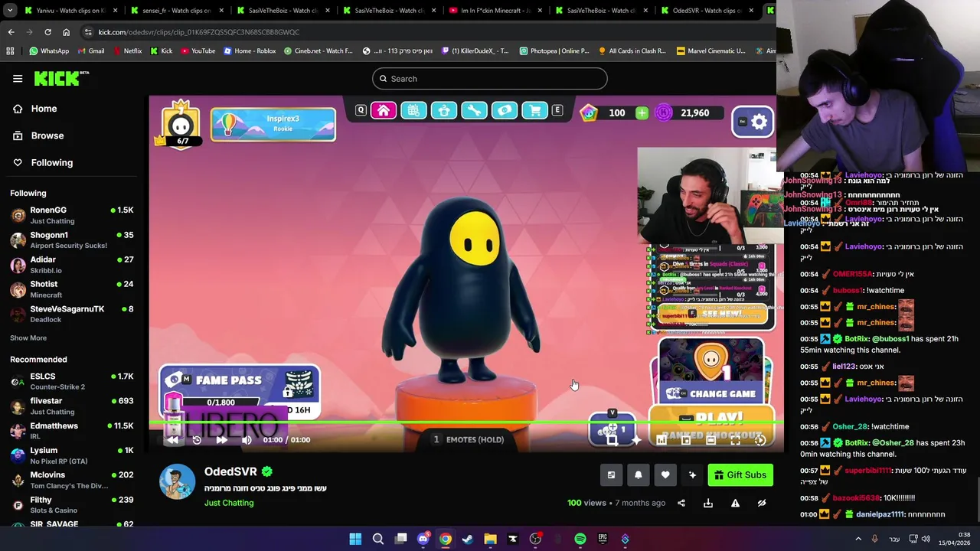
Task: Open SteveVeSagarnuTK's channel from the sidebar
Action: 71,314
